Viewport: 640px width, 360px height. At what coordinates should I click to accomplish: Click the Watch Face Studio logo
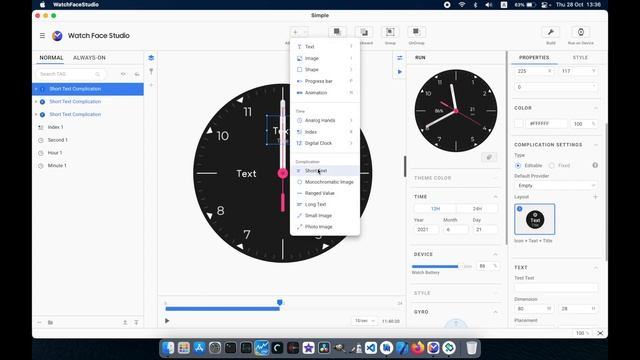tap(57, 36)
